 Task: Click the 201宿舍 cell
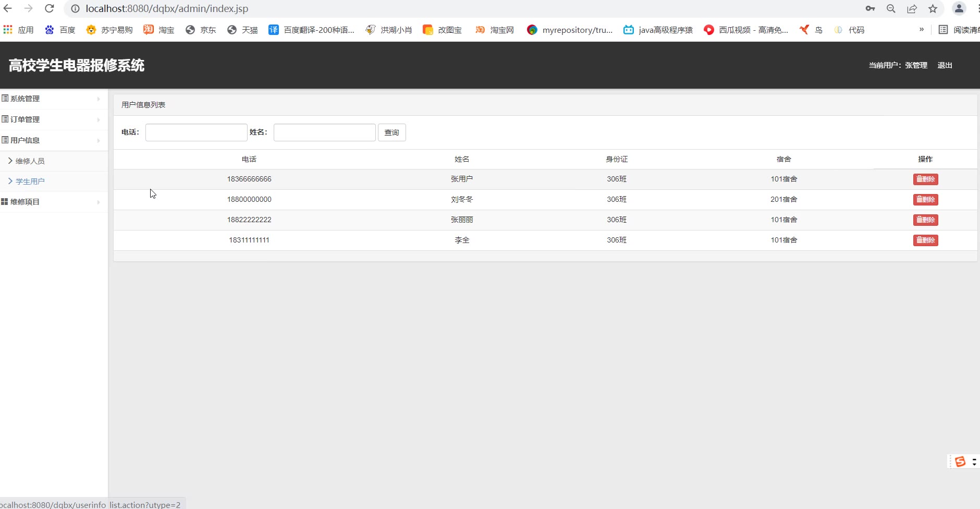[x=784, y=199]
